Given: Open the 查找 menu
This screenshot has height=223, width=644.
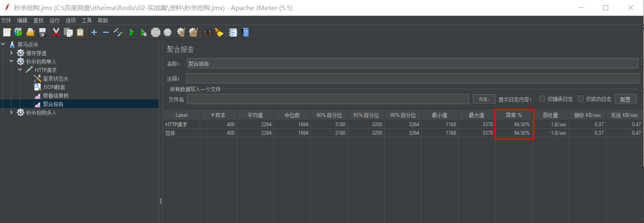Looking at the screenshot, I should point(38,20).
